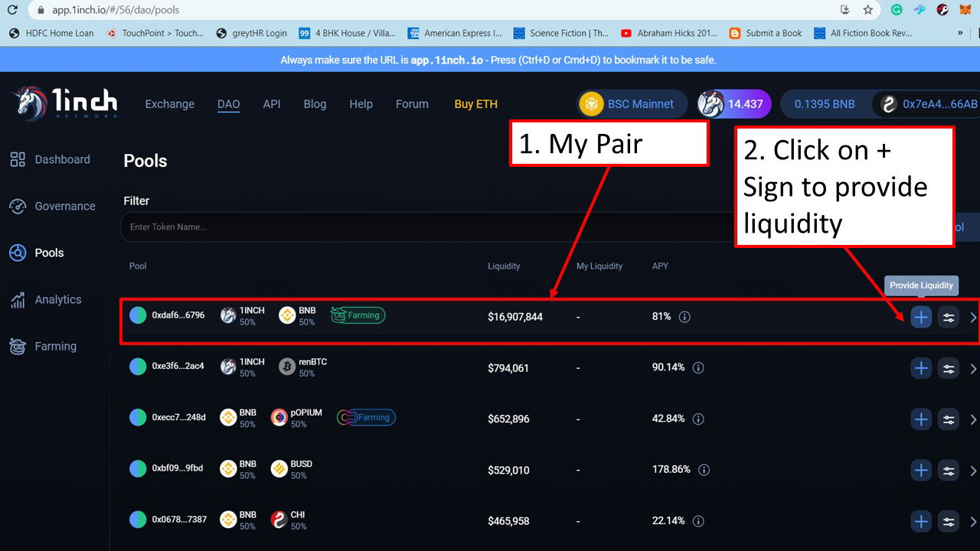Click the browser address bar URL
This screenshot has width=980, height=551.
pos(116,11)
